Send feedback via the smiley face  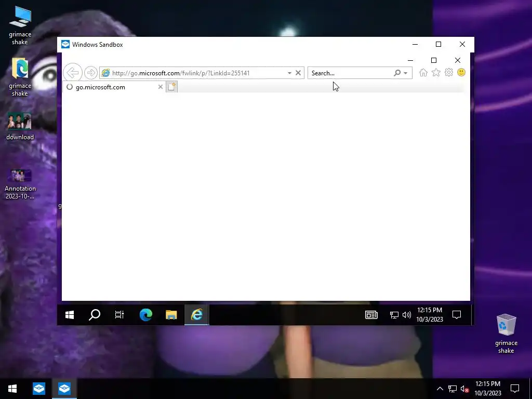461,72
